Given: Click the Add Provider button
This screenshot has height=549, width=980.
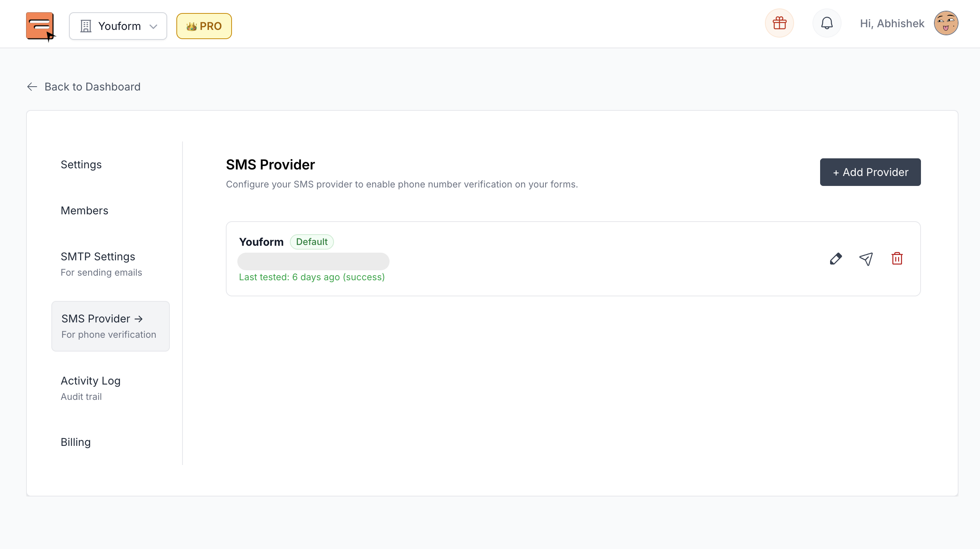Looking at the screenshot, I should (x=870, y=172).
